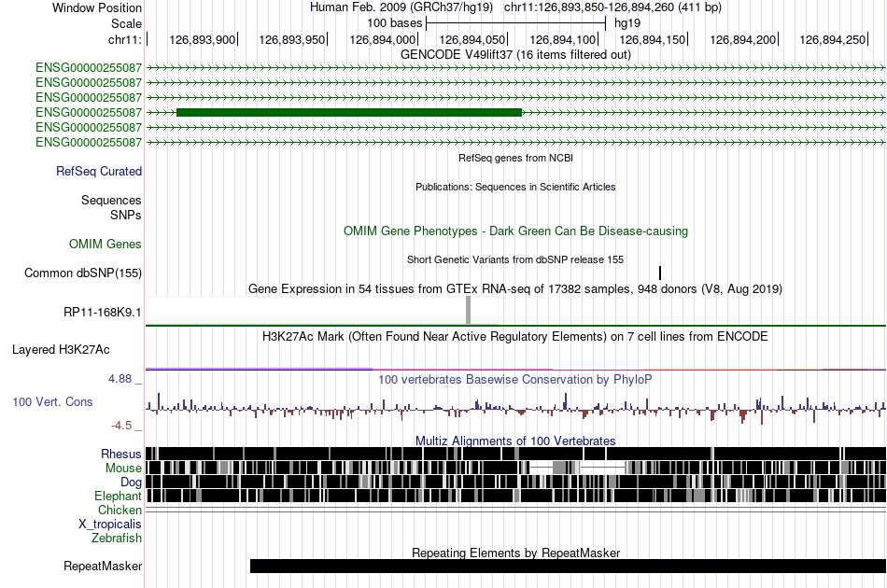887x588 pixels.
Task: Click the RepeatMasker track label
Action: pos(103,566)
